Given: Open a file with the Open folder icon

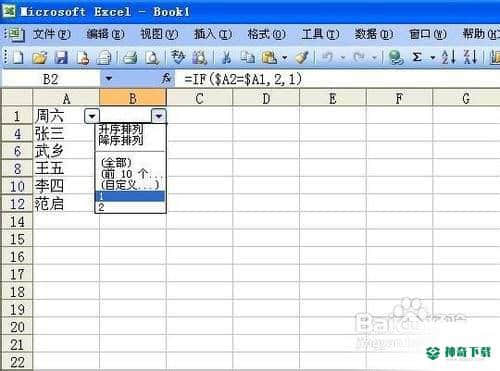Looking at the screenshot, I should tap(39, 58).
